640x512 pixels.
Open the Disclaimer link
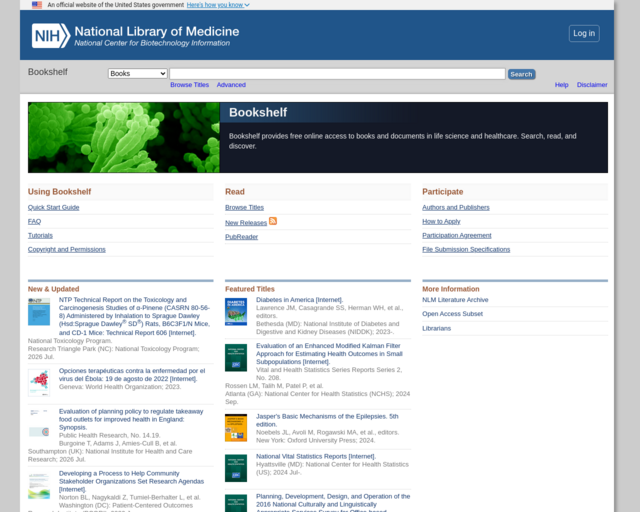(x=592, y=85)
